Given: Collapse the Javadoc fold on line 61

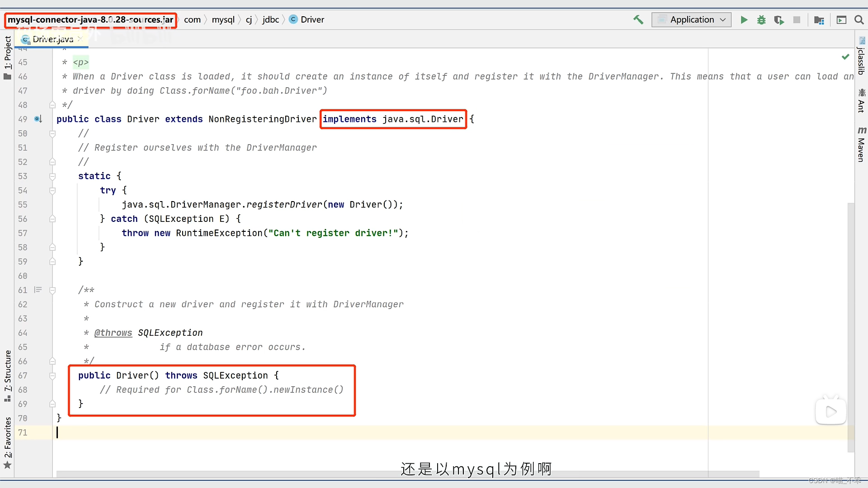Looking at the screenshot, I should point(52,291).
